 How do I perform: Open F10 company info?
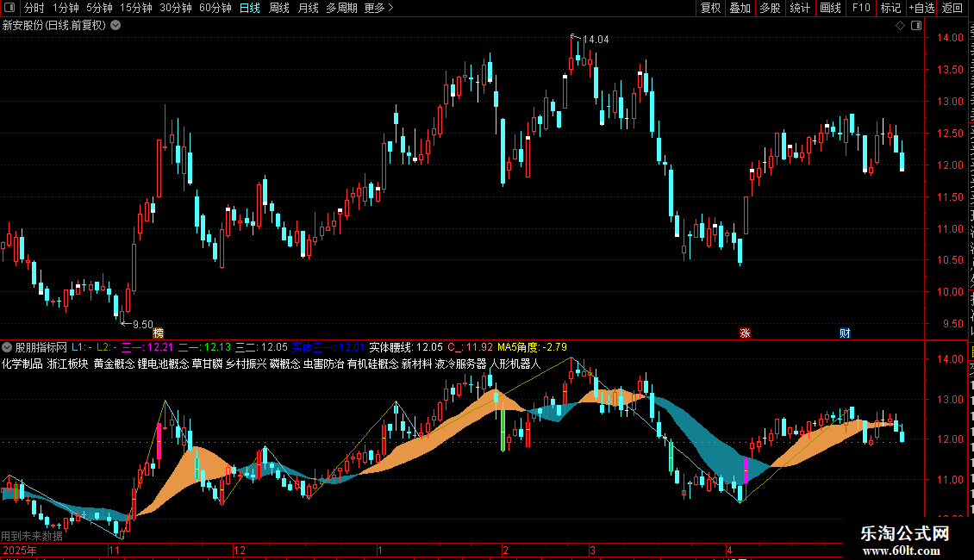point(861,8)
